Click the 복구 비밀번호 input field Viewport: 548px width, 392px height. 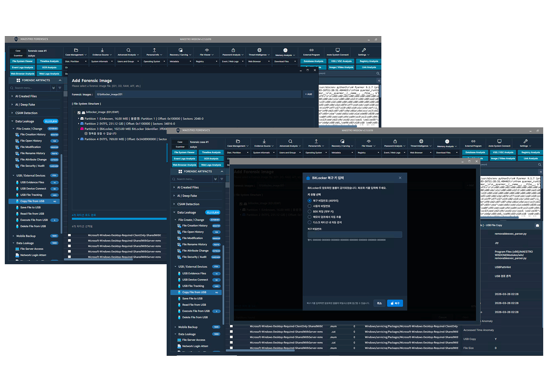coord(355,234)
